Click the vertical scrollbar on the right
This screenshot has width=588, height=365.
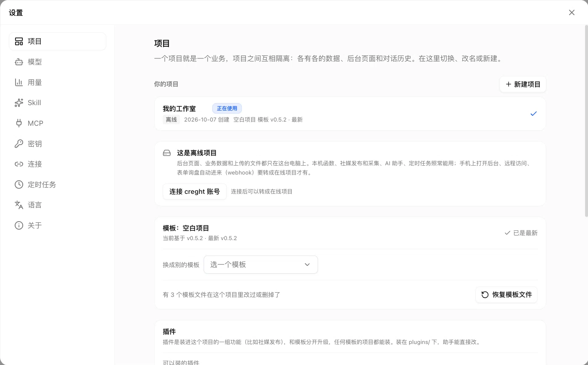[x=586, y=121]
